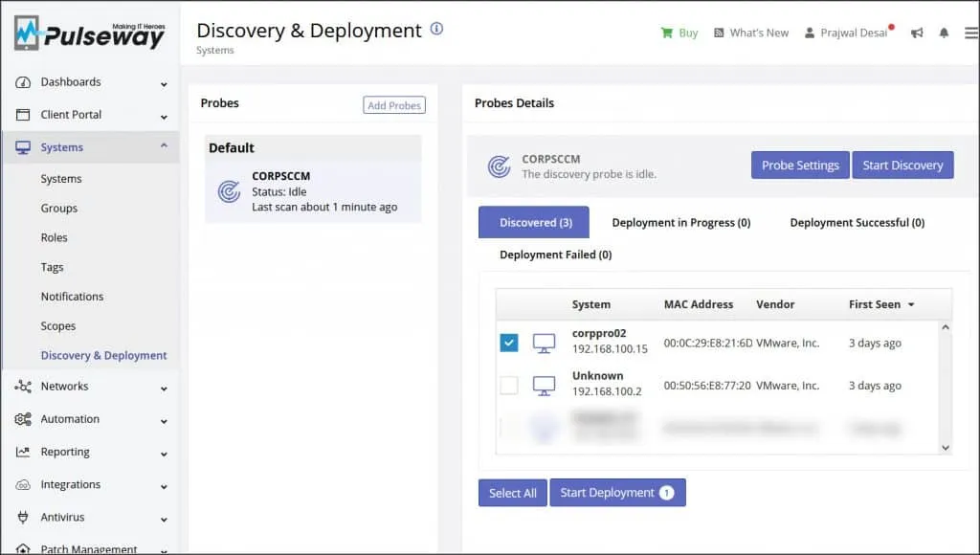The height and width of the screenshot is (555, 980).
Task: Switch to Deployment in Progress (0) tab
Action: point(681,223)
